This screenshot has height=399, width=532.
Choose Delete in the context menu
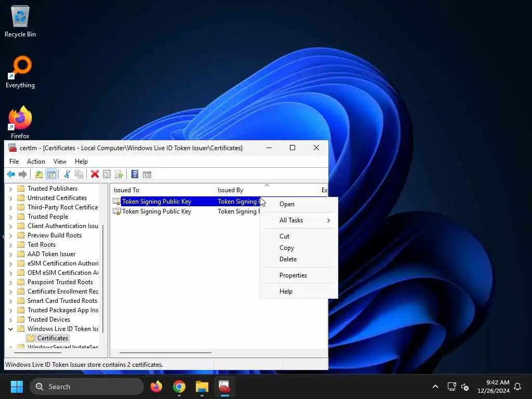(299, 259)
